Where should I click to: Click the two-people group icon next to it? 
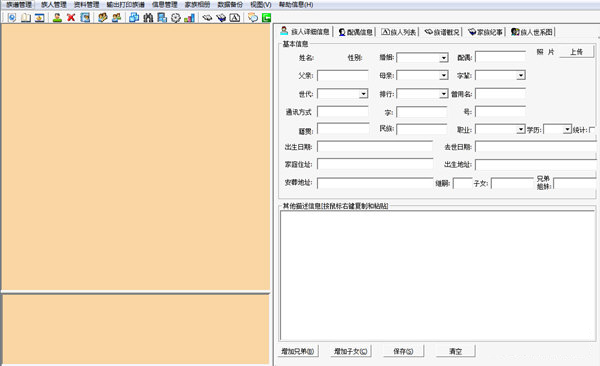click(116, 18)
